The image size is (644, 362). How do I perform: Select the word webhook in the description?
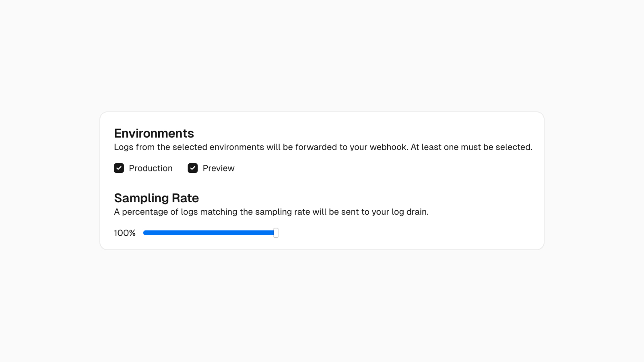coord(386,147)
